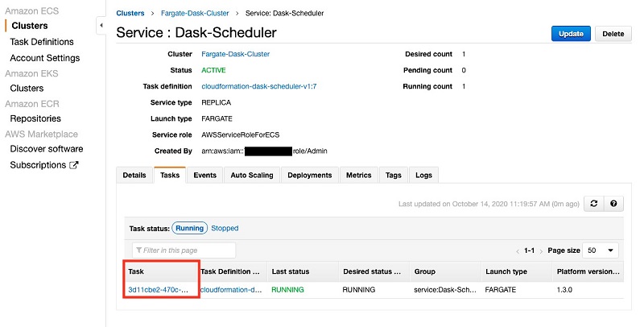The width and height of the screenshot is (644, 327).
Task: Open Subscriptions in sidebar
Action: point(38,165)
